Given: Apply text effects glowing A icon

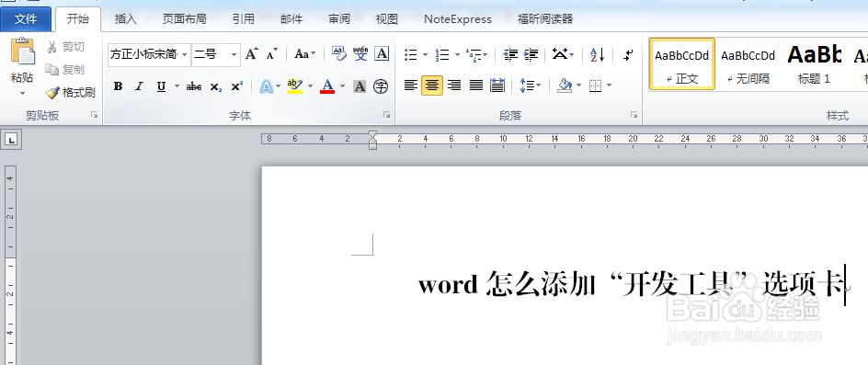Looking at the screenshot, I should pos(267,86).
